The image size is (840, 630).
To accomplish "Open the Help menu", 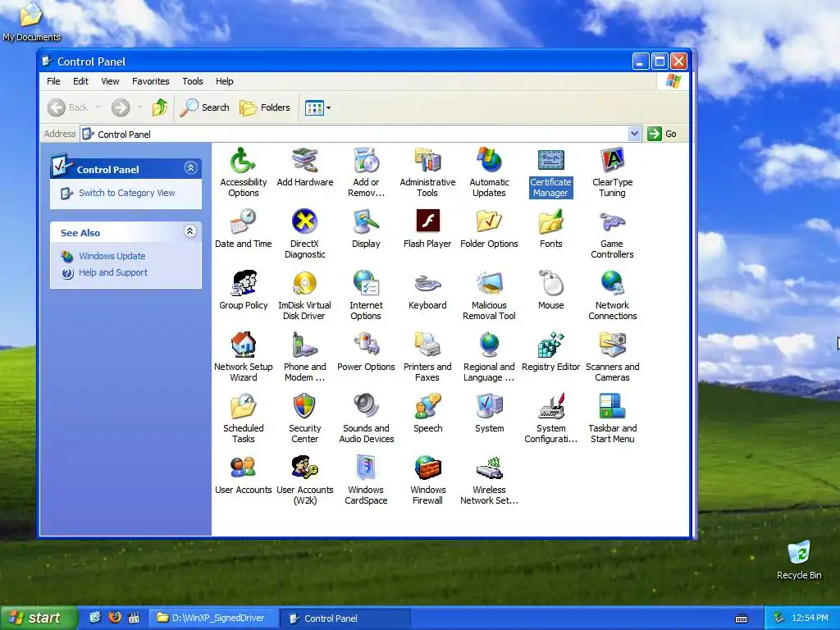I will (x=225, y=81).
